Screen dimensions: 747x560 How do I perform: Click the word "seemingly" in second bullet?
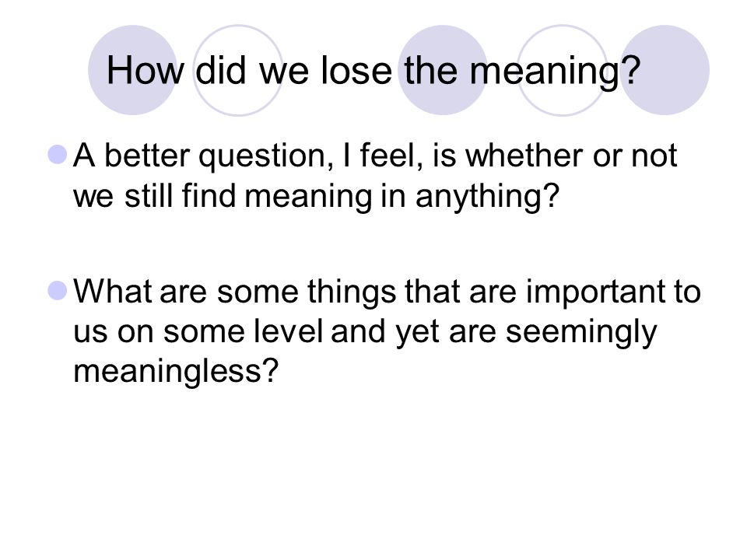pos(580,332)
